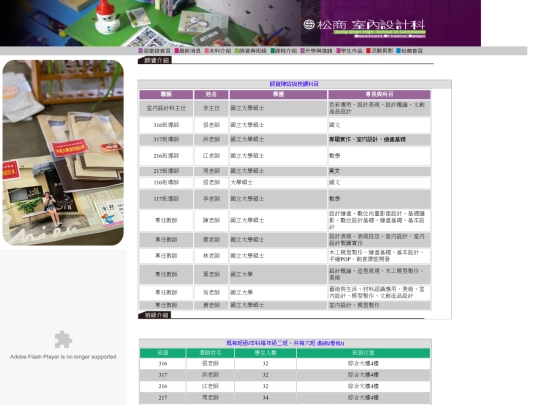Image resolution: width=540 pixels, height=405 pixels.
Task: Open 學生作品 navigation item
Action: tap(350, 51)
